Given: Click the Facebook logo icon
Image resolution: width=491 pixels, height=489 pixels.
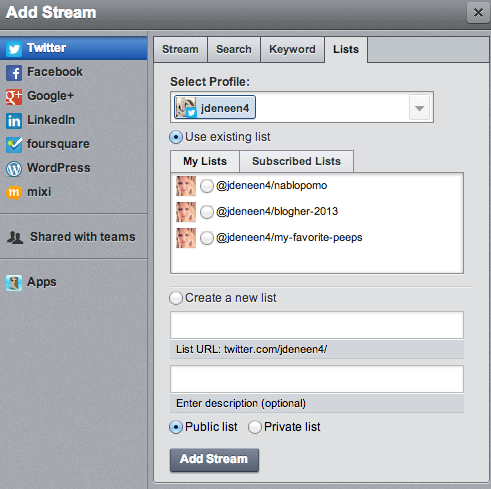Looking at the screenshot, I should coord(14,73).
